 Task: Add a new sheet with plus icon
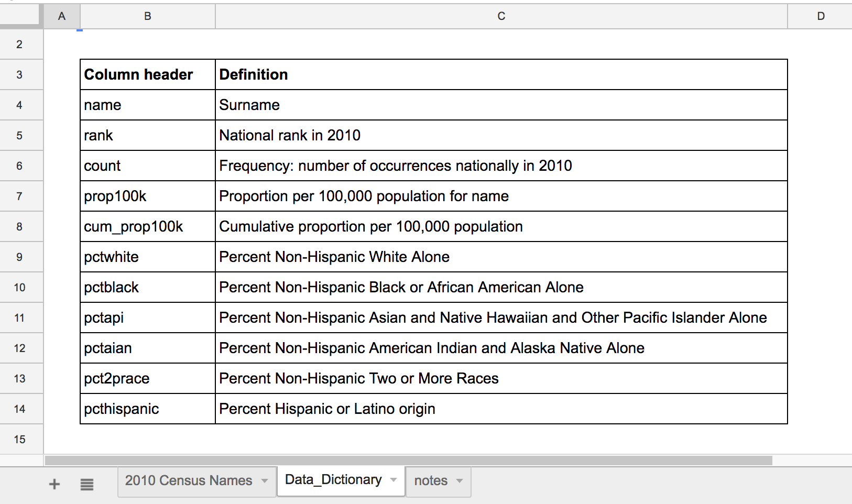[x=54, y=484]
